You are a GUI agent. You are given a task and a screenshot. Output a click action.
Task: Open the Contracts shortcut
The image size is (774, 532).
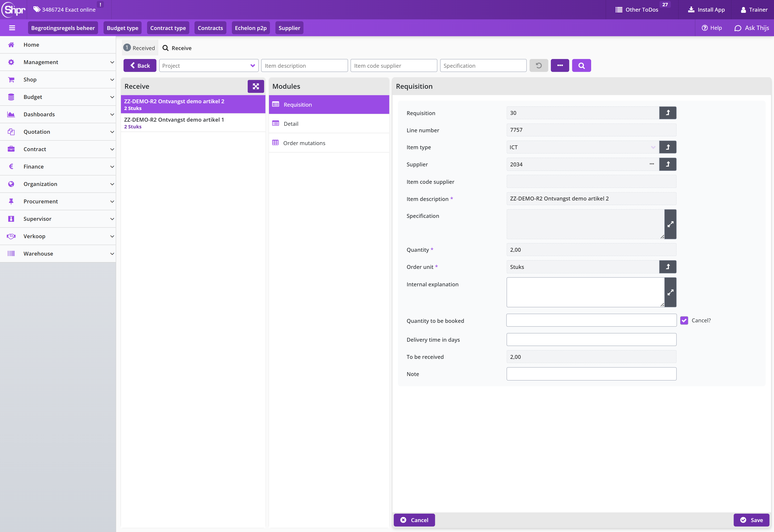pyautogui.click(x=210, y=28)
